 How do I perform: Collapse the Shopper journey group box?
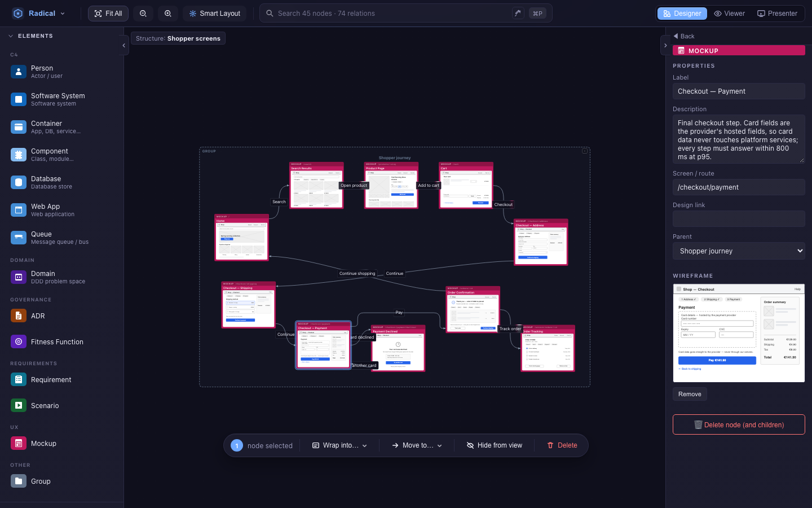click(585, 151)
